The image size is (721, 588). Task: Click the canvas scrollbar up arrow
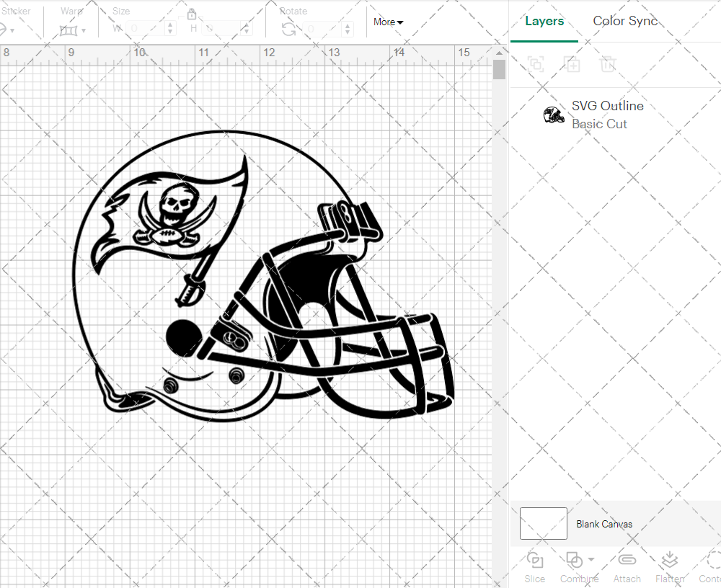coord(499,53)
